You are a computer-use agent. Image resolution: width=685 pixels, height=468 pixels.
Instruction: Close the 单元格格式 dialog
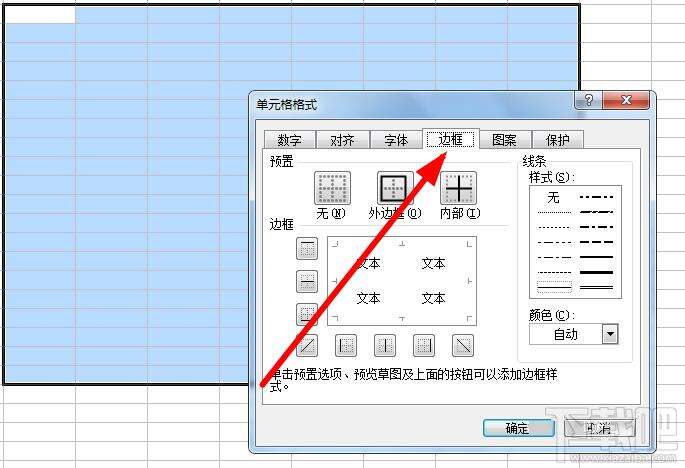(x=626, y=100)
